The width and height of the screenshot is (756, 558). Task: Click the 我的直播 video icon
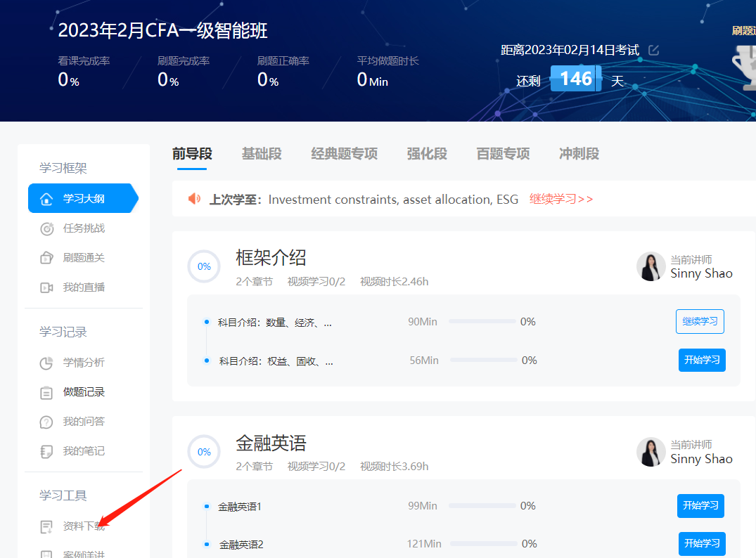(46, 287)
